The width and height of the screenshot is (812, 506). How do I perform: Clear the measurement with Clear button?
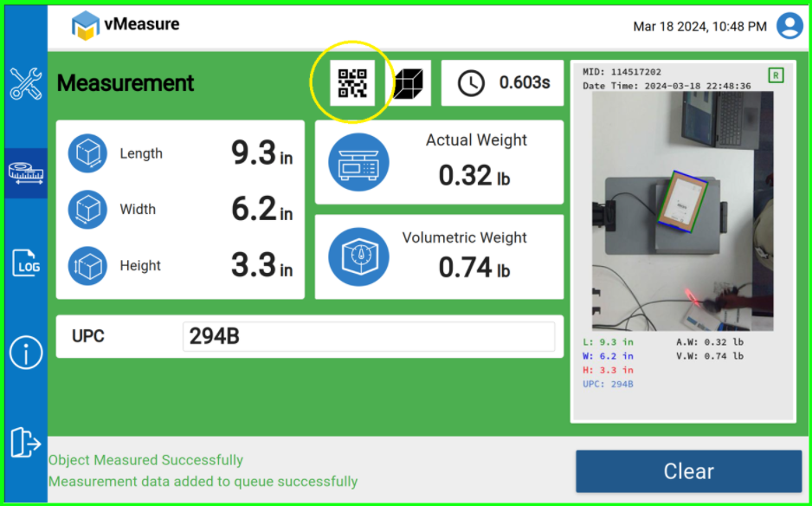point(689,471)
